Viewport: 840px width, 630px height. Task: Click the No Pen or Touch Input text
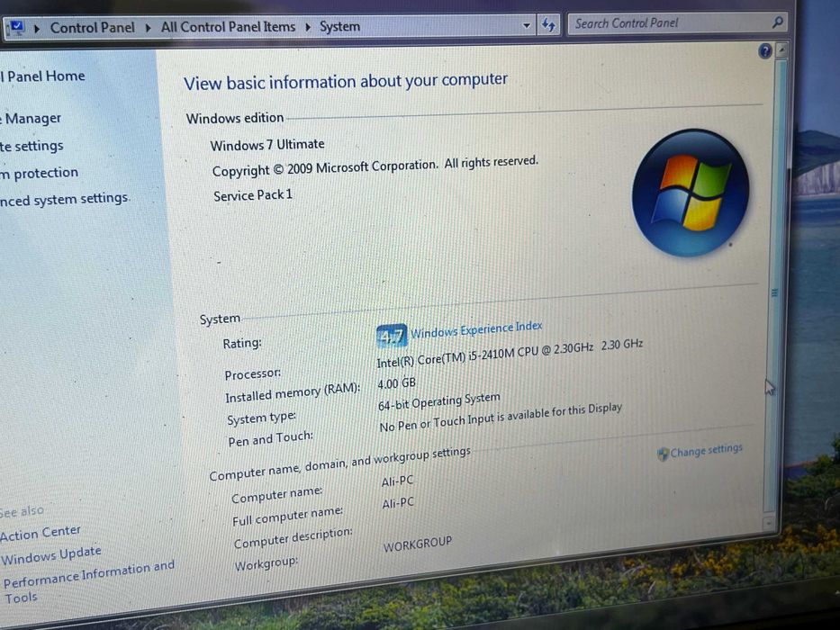pos(501,417)
